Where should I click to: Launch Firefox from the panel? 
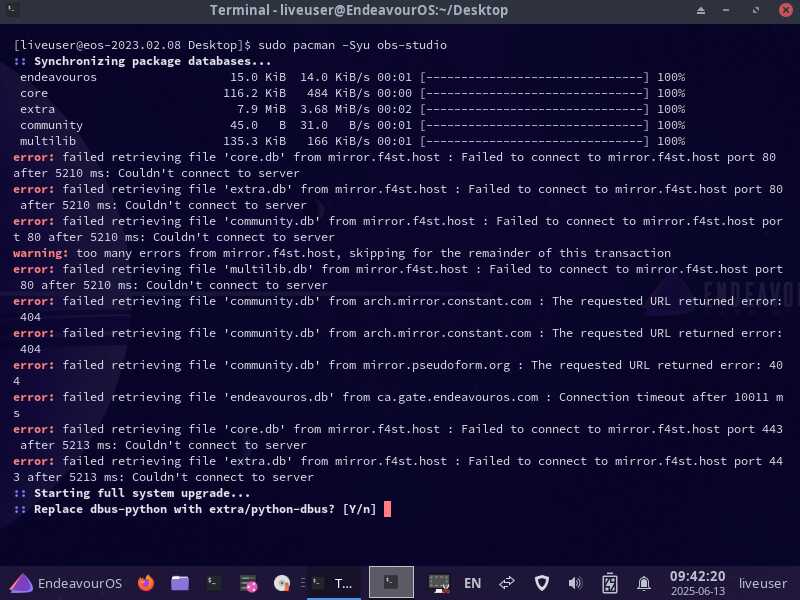(146, 583)
